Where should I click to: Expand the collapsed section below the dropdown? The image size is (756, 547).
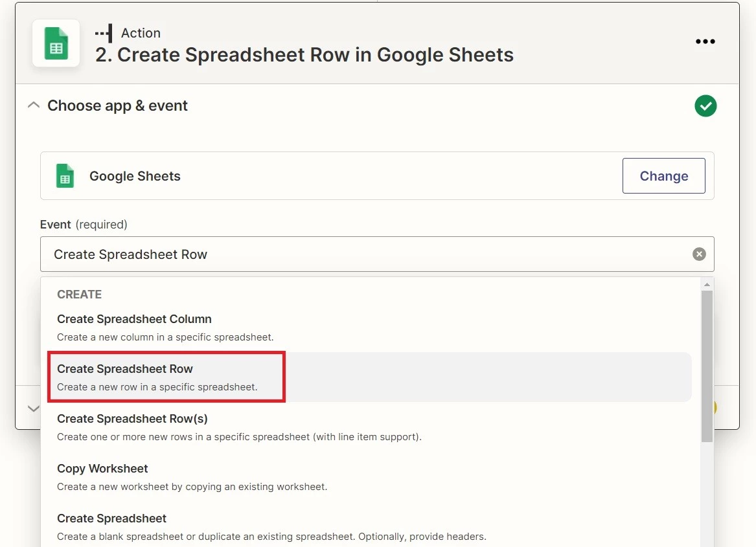tap(33, 408)
